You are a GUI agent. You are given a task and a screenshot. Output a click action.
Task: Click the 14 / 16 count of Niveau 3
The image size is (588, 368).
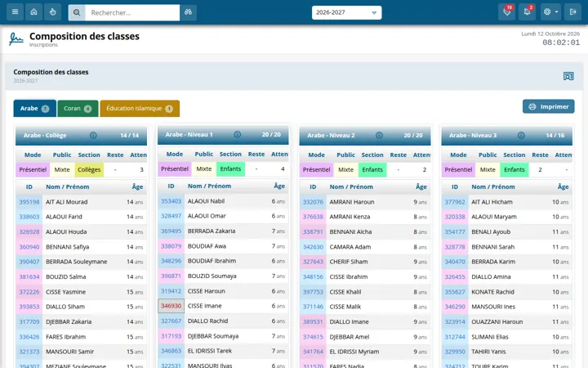coord(555,135)
